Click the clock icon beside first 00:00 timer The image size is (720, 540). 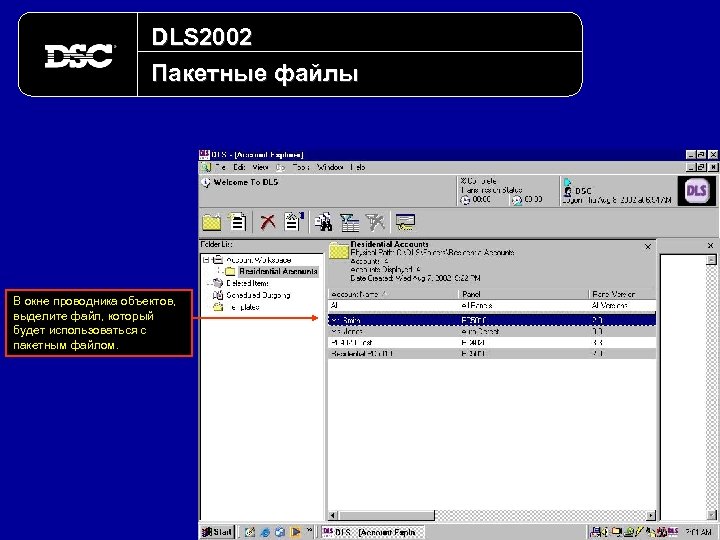pos(466,200)
